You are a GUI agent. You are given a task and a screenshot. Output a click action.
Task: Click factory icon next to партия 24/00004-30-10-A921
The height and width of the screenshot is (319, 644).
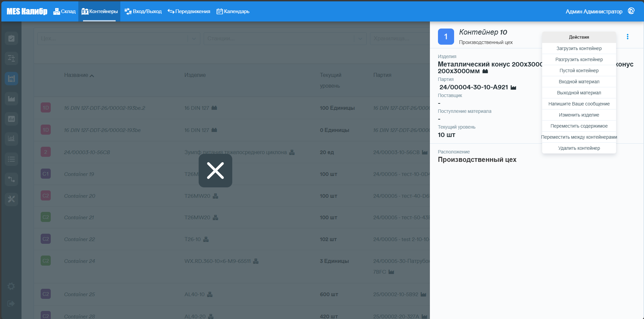coord(513,88)
